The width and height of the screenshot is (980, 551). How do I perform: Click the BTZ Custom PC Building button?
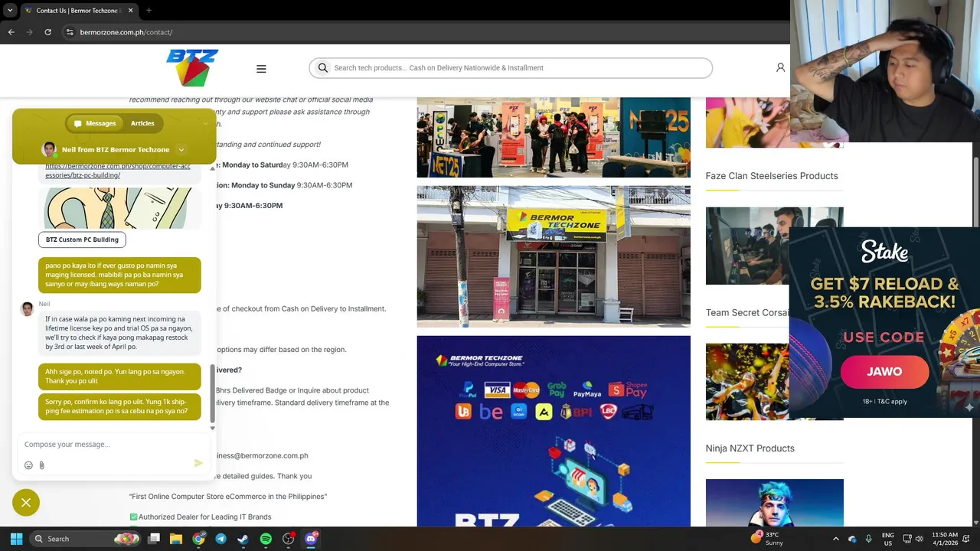82,240
